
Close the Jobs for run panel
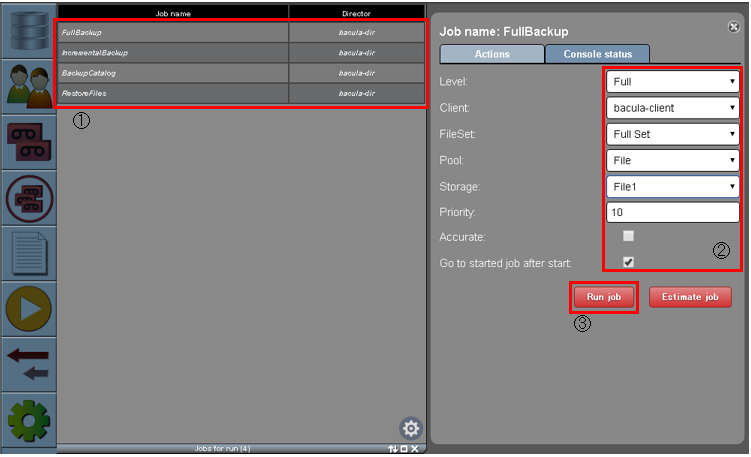tap(415, 449)
